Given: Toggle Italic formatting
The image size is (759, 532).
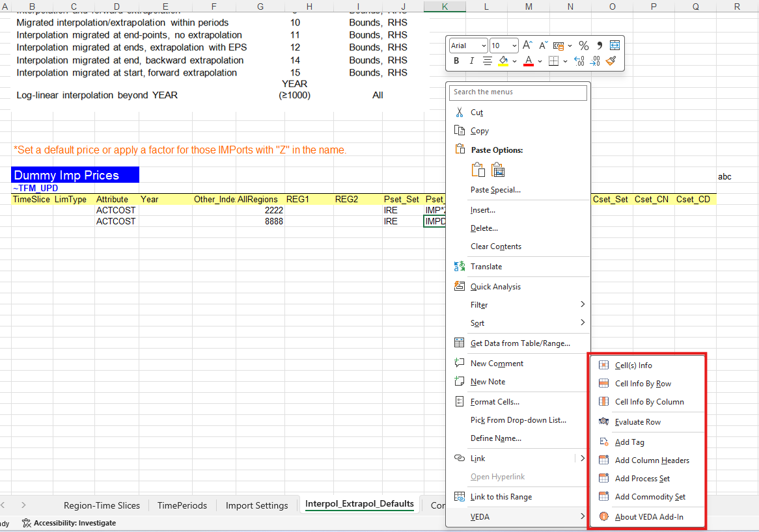Looking at the screenshot, I should pyautogui.click(x=471, y=60).
